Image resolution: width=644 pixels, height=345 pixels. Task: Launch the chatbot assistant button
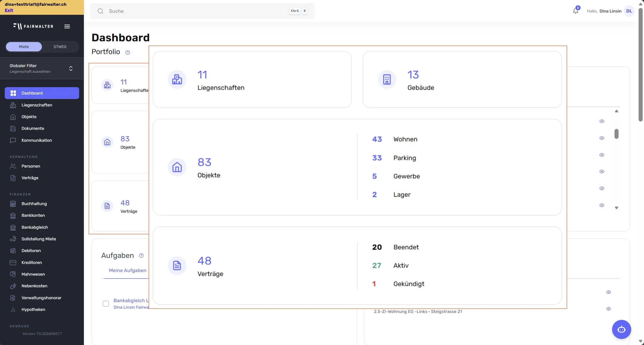pos(621,329)
